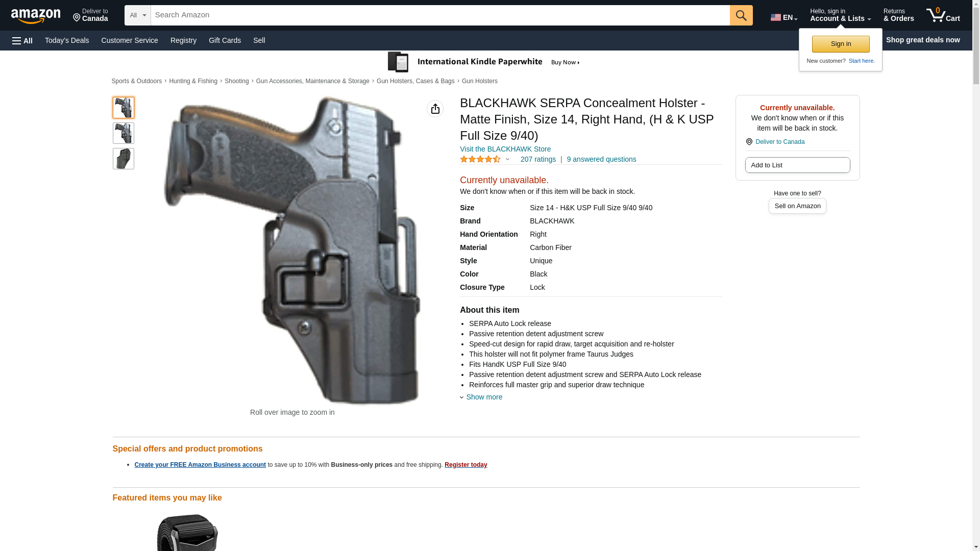Expand the Account & Lists menu

pyautogui.click(x=840, y=15)
